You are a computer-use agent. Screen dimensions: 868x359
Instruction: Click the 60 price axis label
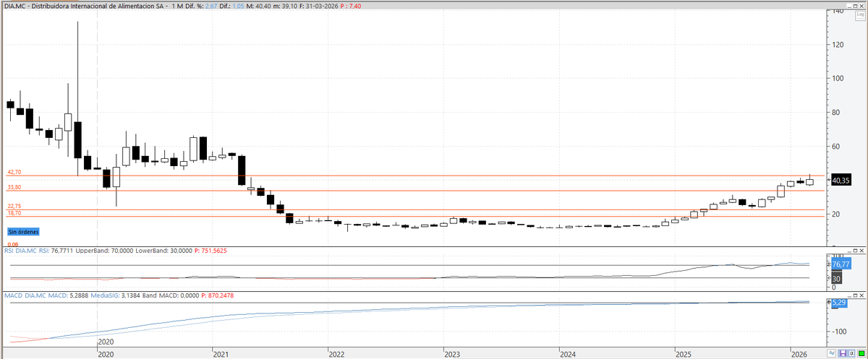[x=837, y=147]
